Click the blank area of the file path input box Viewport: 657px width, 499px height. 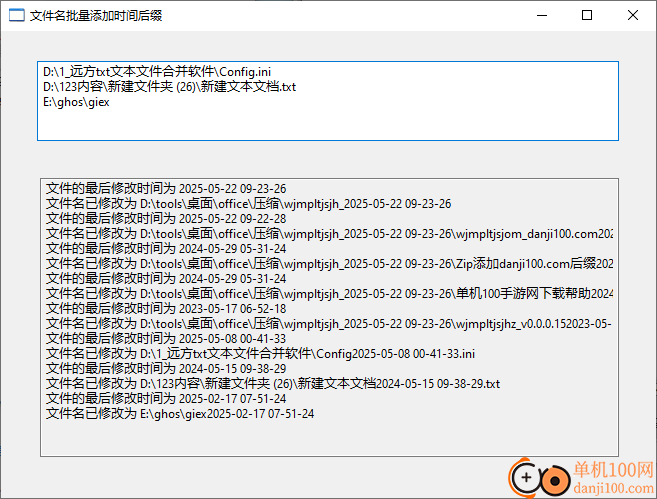tap(328, 124)
